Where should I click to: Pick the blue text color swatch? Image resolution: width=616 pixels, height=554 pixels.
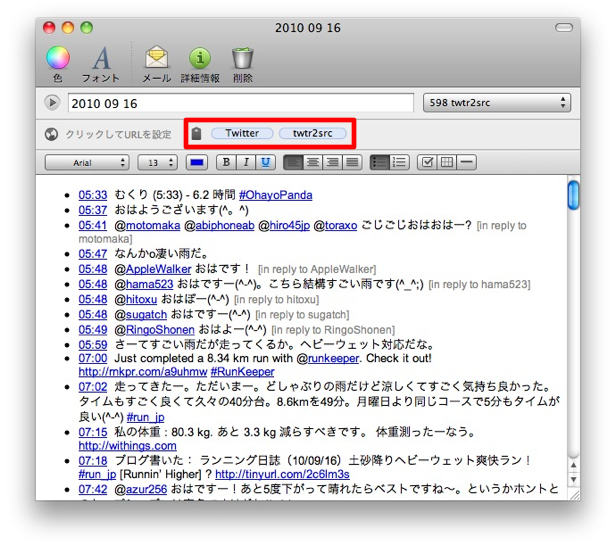click(196, 161)
